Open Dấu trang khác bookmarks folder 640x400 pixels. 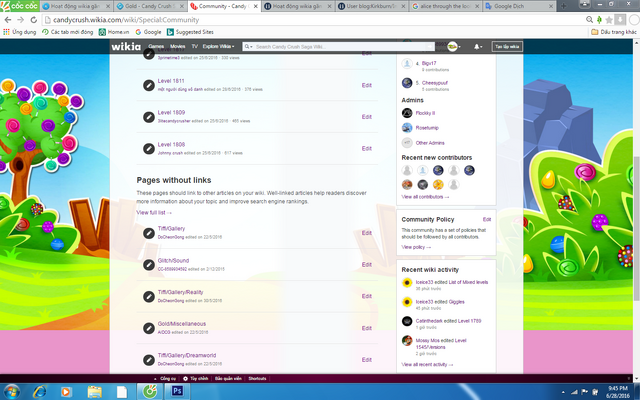(x=614, y=32)
